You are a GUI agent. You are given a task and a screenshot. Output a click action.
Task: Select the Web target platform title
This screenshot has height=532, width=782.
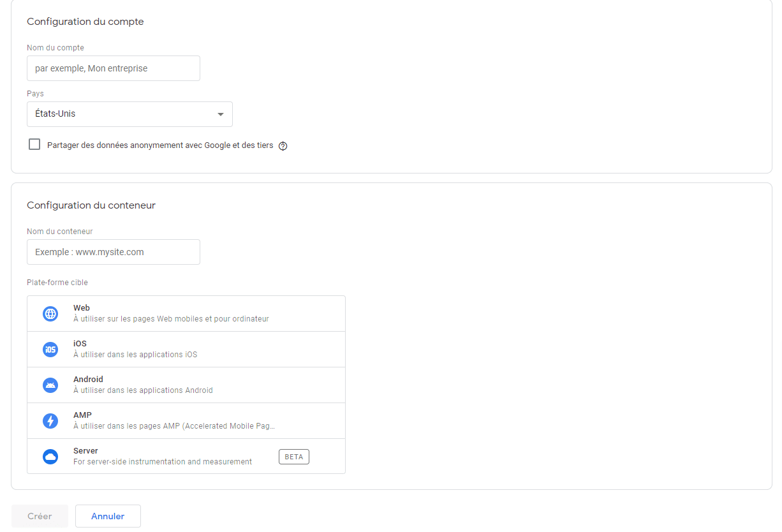tap(82, 308)
